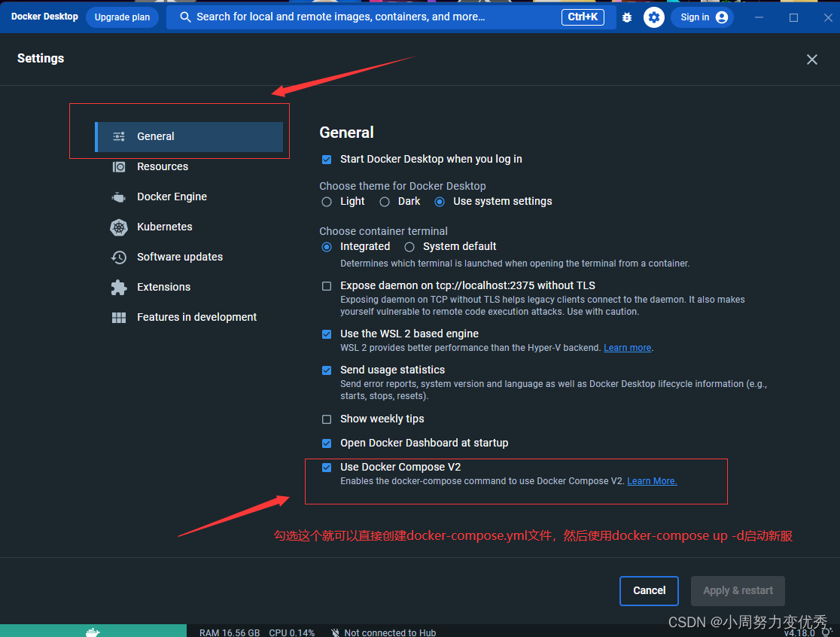Toggle Use Docker Compose V2 checkbox
840x637 pixels.
[326, 468]
